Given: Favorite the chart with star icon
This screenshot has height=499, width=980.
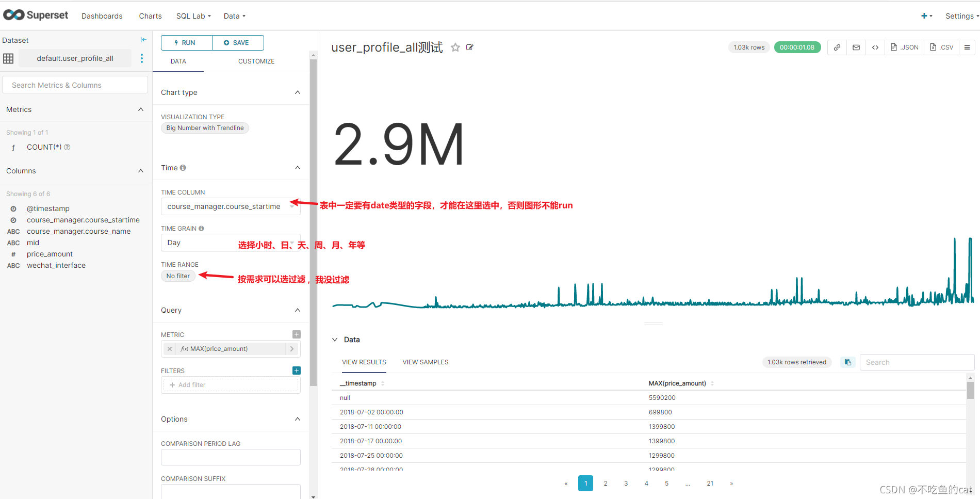Looking at the screenshot, I should pyautogui.click(x=455, y=47).
